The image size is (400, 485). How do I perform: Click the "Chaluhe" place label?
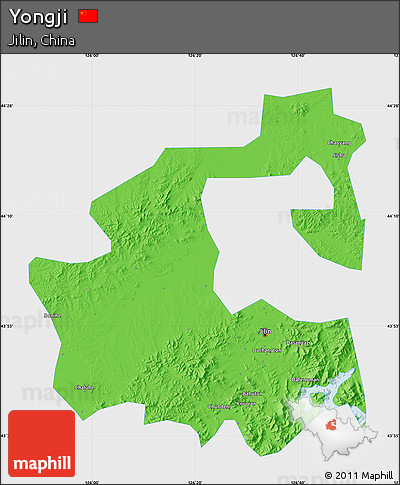click(x=84, y=387)
